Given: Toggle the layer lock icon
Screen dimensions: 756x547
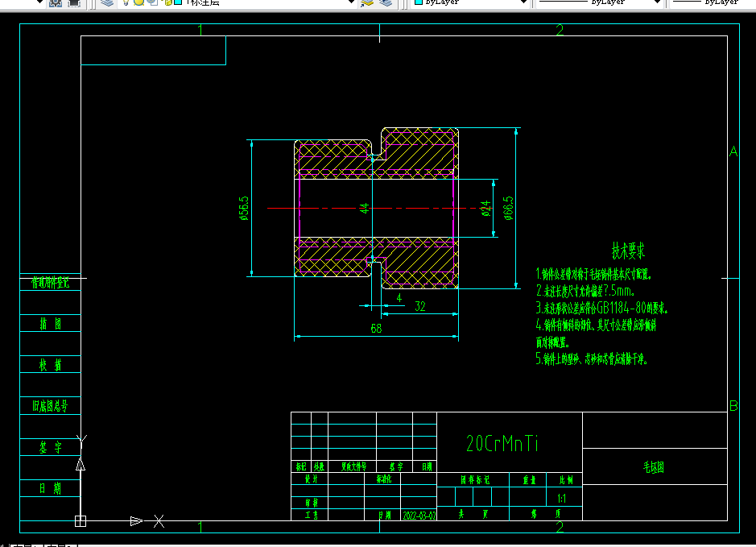Looking at the screenshot, I should click(167, 2).
